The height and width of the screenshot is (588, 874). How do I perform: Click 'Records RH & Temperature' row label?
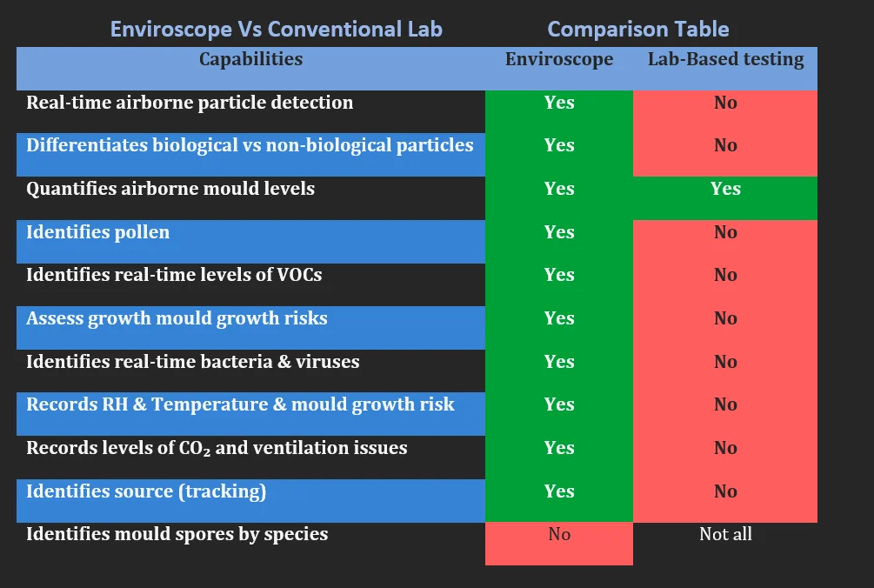pyautogui.click(x=240, y=404)
